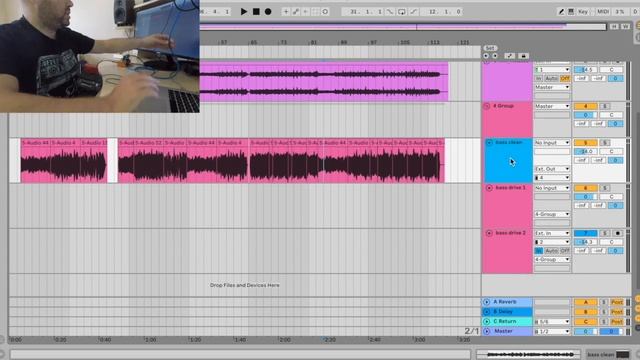The width and height of the screenshot is (640, 360).
Task: Toggle bass drive 2 track activator 7
Action: pyautogui.click(x=586, y=233)
